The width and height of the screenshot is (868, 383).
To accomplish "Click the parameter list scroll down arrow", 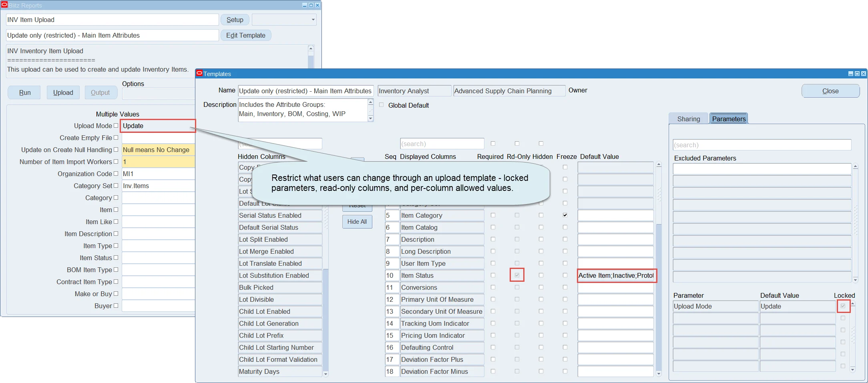I will 852,369.
